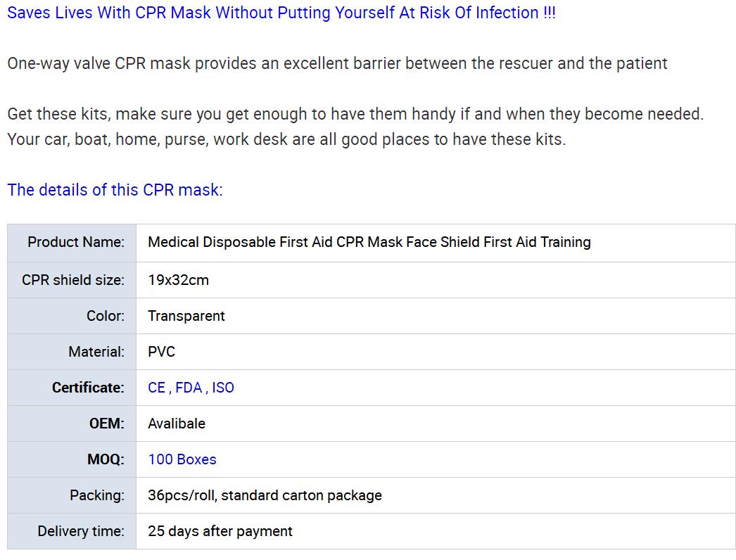Click the "PVC" material value
Image resolution: width=736 pixels, height=560 pixels.
161,352
